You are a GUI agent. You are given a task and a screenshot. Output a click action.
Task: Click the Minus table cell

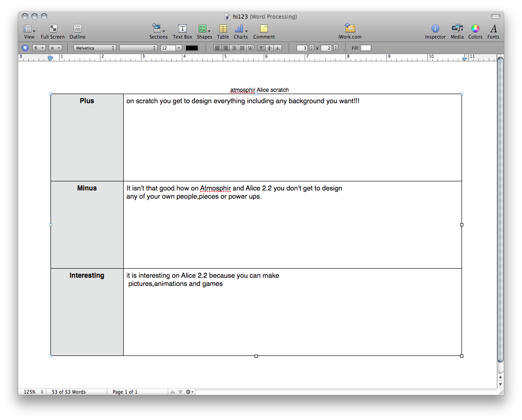pyautogui.click(x=87, y=225)
